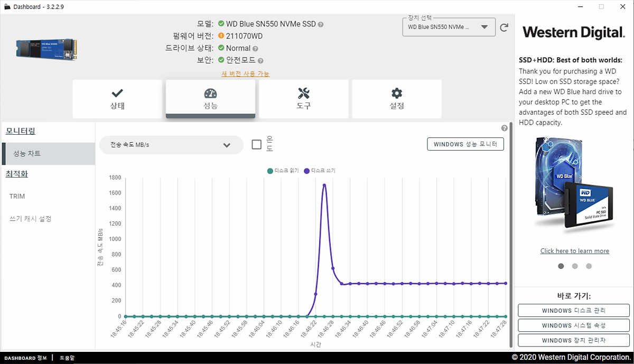Open WINDOWS 디스크 관리 shortcut
Image resolution: width=634 pixels, height=364 pixels.
click(x=574, y=311)
